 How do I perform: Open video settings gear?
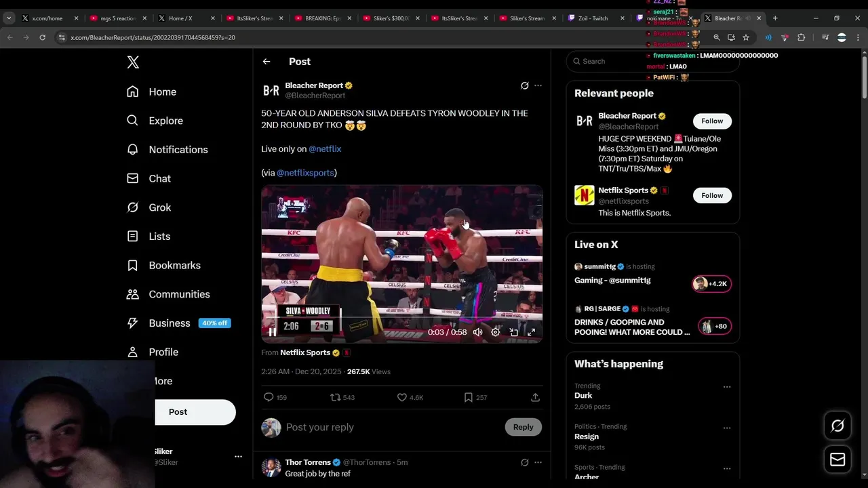[496, 332]
